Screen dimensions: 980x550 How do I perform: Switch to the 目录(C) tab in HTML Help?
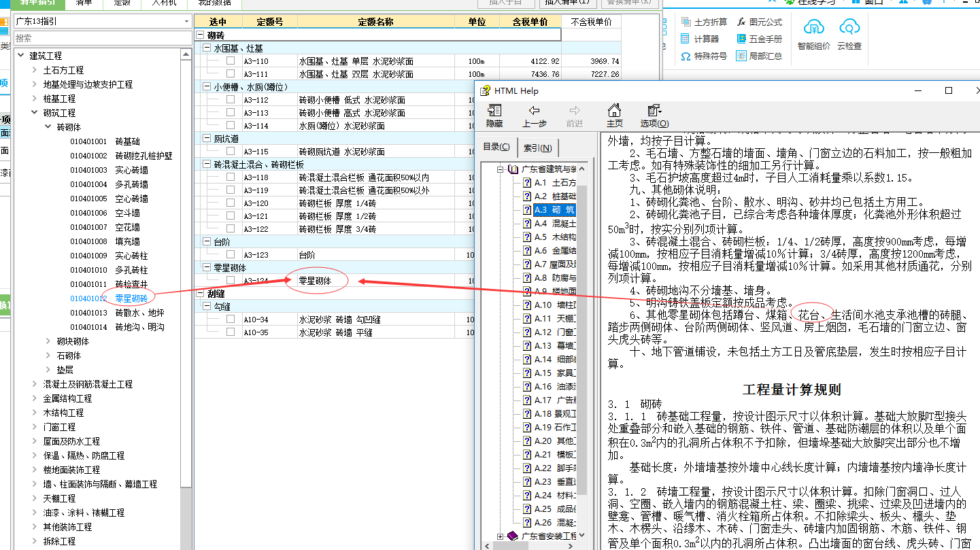tap(496, 147)
